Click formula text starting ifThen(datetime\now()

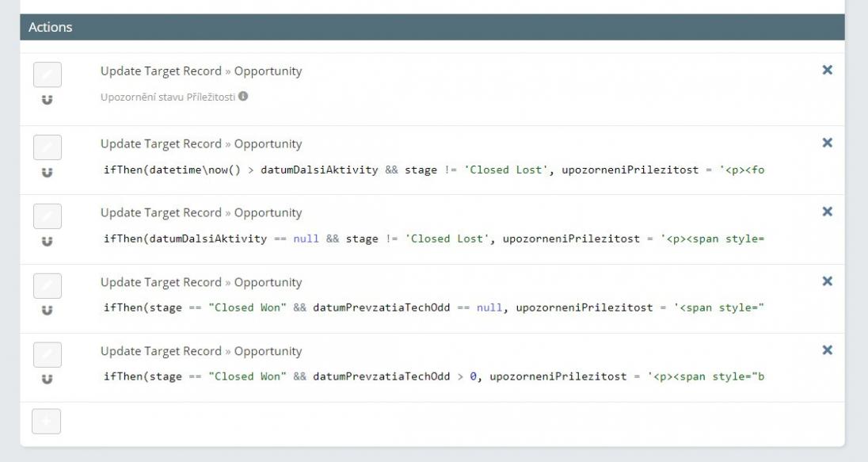(434, 170)
